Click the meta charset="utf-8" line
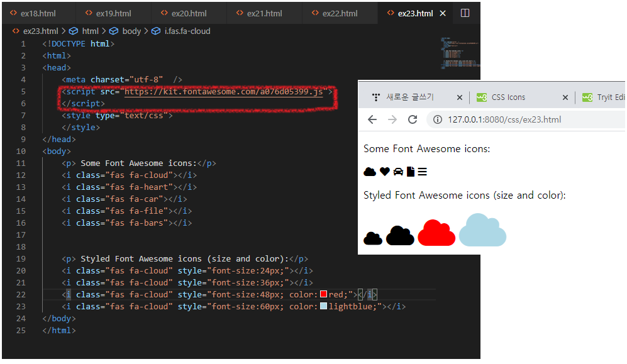Screen dimensions: 627x364 tap(122, 79)
